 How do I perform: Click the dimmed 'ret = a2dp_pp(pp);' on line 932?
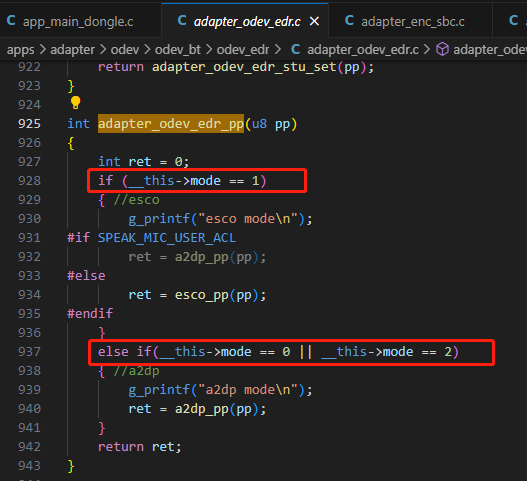click(x=197, y=257)
